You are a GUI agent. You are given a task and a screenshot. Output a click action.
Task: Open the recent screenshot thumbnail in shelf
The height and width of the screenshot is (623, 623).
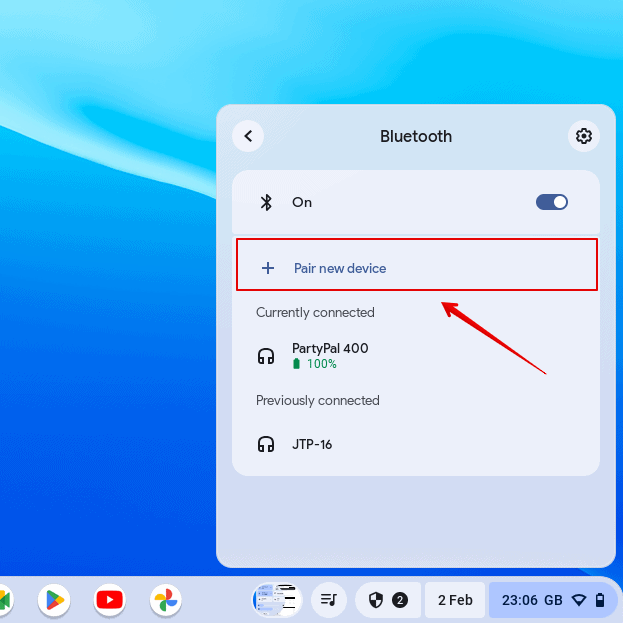[x=276, y=600]
